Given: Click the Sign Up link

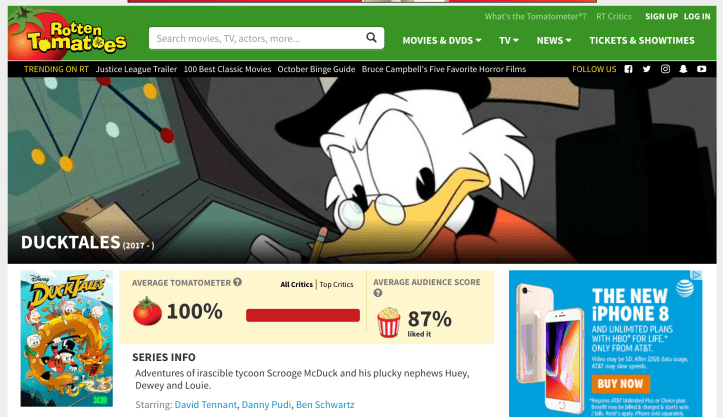Looking at the screenshot, I should (x=661, y=17).
